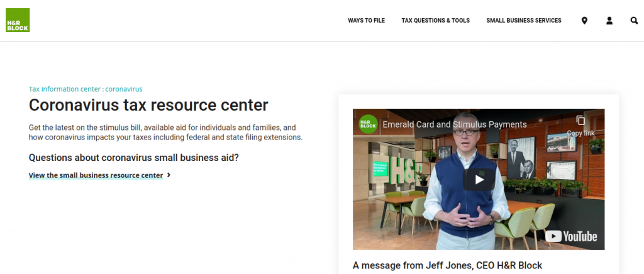
Task: Click the H&R Block logo in header
Action: (x=18, y=20)
